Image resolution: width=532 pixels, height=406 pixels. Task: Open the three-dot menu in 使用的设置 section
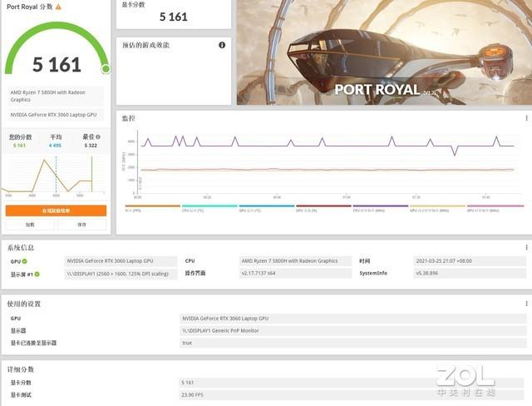pyautogui.click(x=526, y=304)
